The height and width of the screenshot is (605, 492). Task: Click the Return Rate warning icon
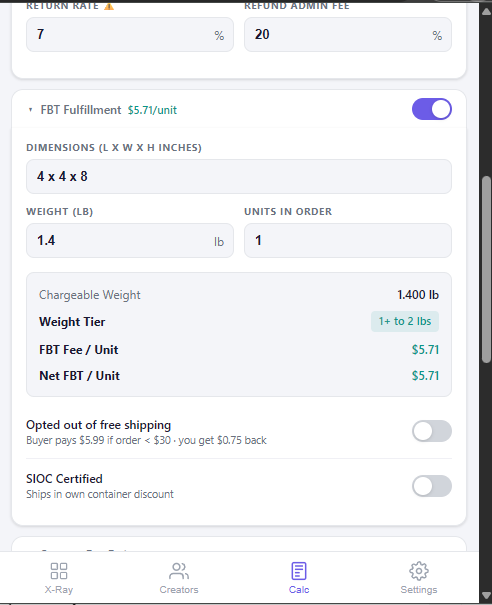click(x=109, y=6)
